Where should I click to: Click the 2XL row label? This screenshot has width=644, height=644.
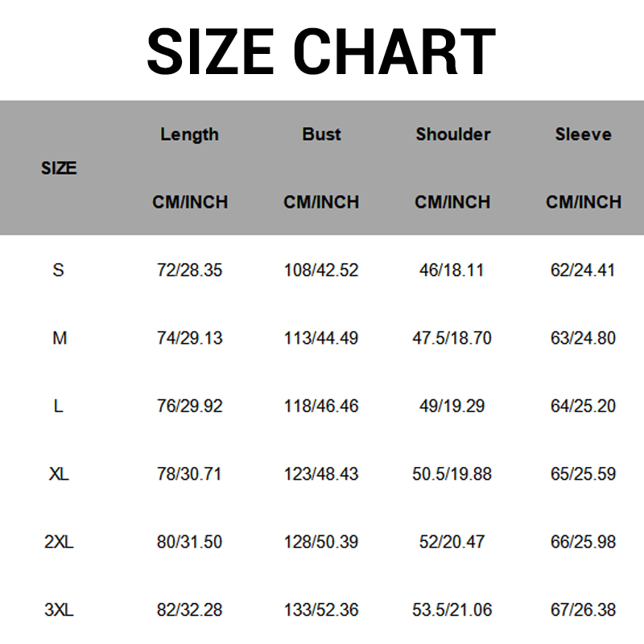(x=59, y=542)
